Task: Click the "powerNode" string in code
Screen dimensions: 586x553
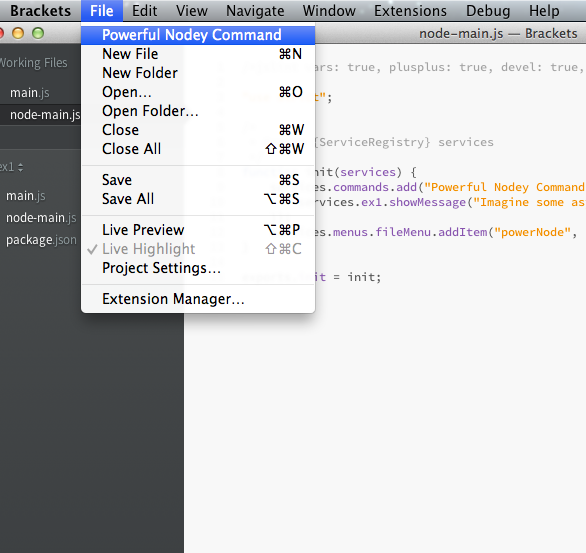Action: pyautogui.click(x=532, y=232)
